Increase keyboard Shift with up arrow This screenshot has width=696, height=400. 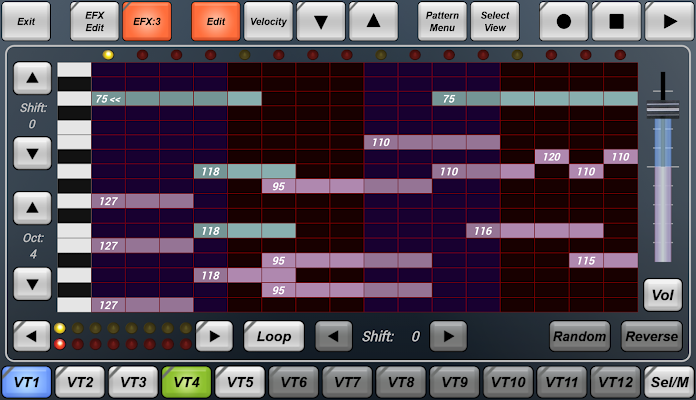coord(32,78)
